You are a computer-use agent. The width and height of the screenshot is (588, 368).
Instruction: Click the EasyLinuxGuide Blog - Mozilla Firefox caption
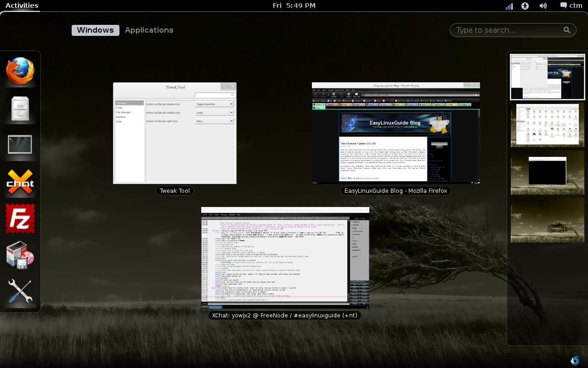(396, 191)
